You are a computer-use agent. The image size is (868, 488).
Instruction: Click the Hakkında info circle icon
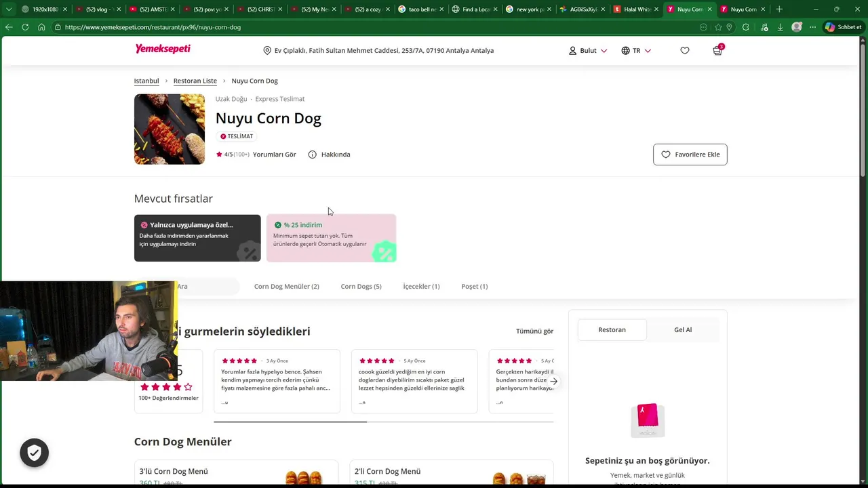313,155
